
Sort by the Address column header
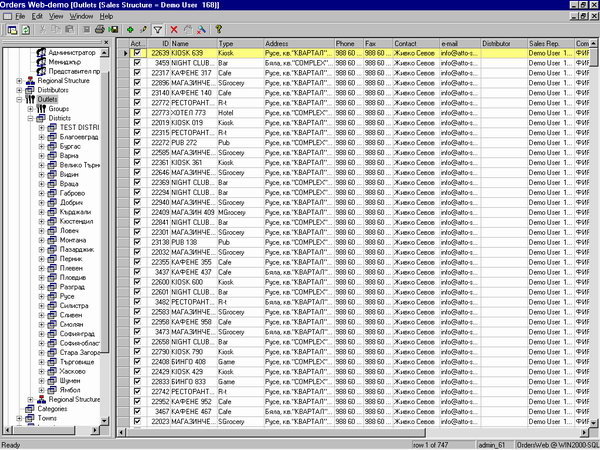[299, 44]
